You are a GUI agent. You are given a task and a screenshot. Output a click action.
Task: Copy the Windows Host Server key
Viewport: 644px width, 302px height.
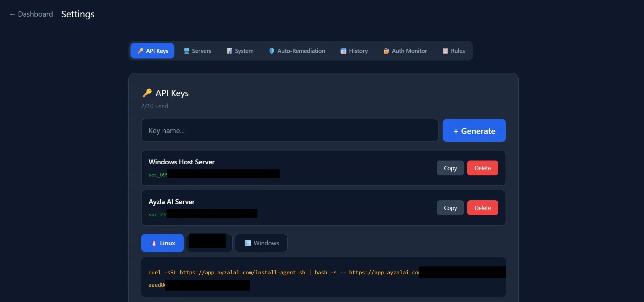(450, 168)
